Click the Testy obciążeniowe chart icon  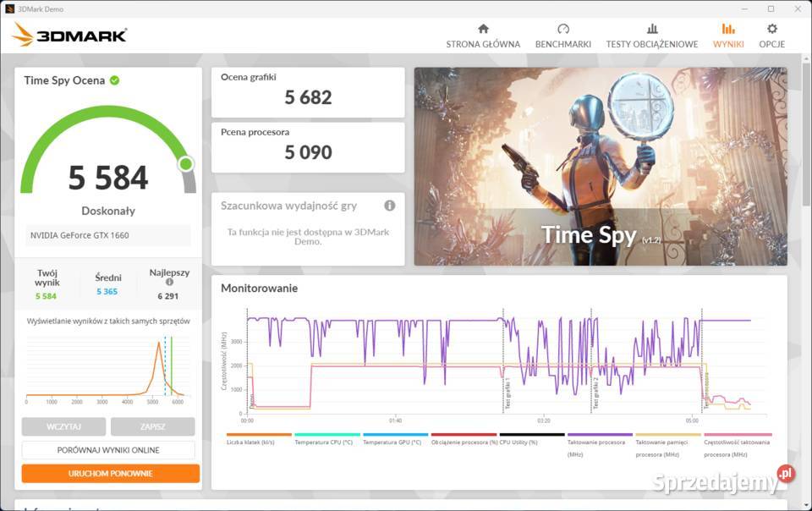651,29
